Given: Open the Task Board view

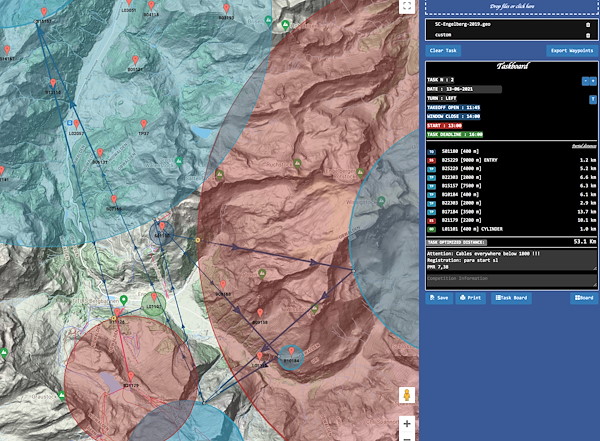Looking at the screenshot, I should (510, 298).
